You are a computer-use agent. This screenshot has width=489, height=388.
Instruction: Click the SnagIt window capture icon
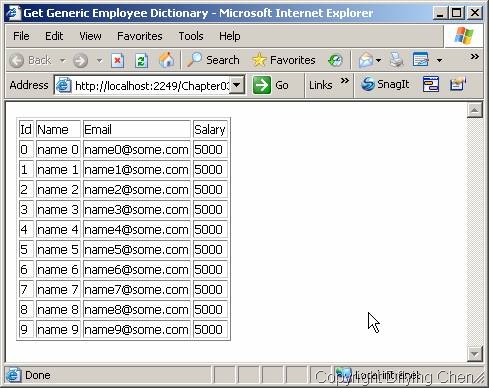pos(431,84)
